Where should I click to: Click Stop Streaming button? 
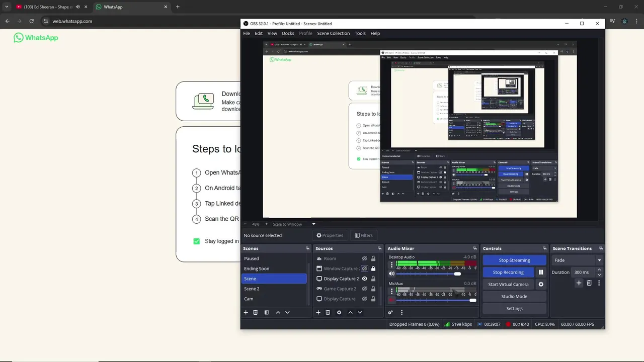[x=514, y=260]
